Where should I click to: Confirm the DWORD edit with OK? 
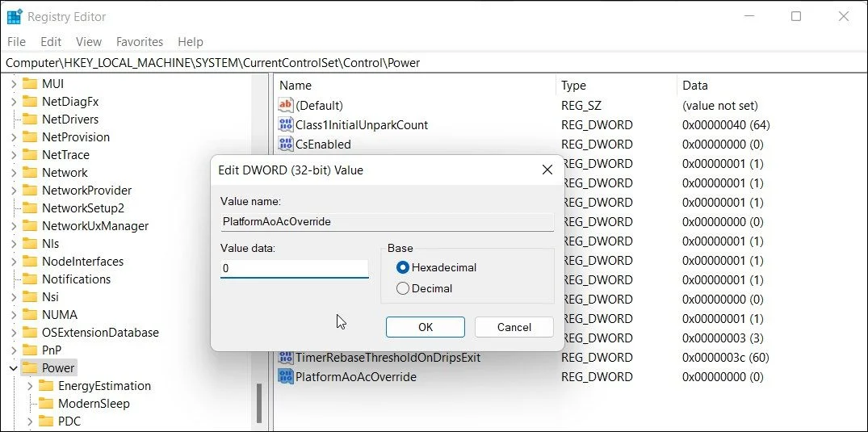426,327
